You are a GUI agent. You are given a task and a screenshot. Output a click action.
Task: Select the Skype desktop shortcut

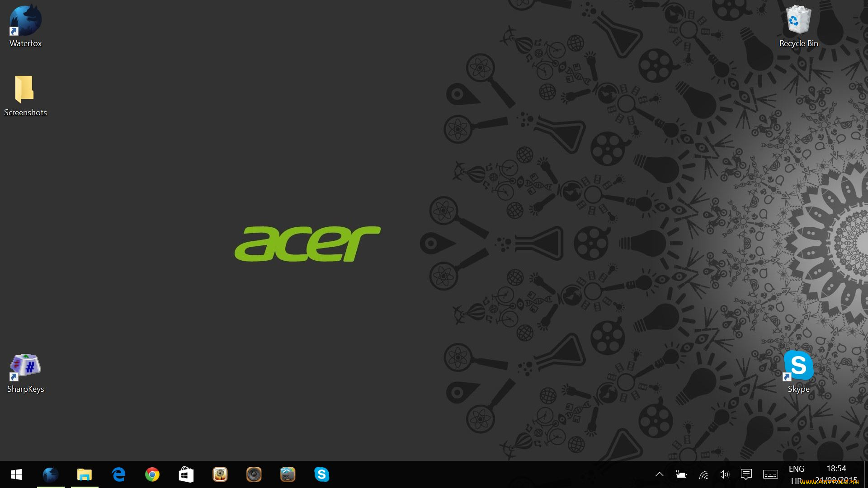(798, 372)
